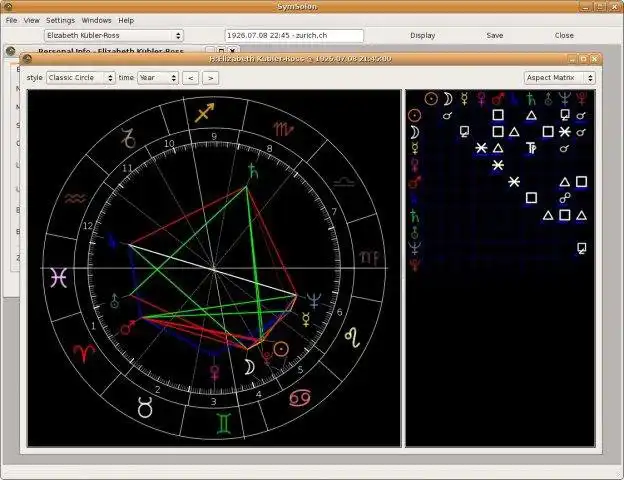
Task: Click the Personal Info window title behind
Action: coord(111,51)
